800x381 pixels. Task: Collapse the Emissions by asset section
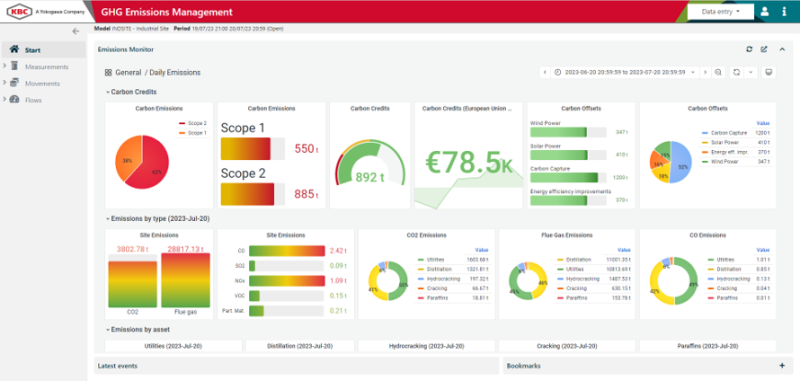tap(137, 329)
